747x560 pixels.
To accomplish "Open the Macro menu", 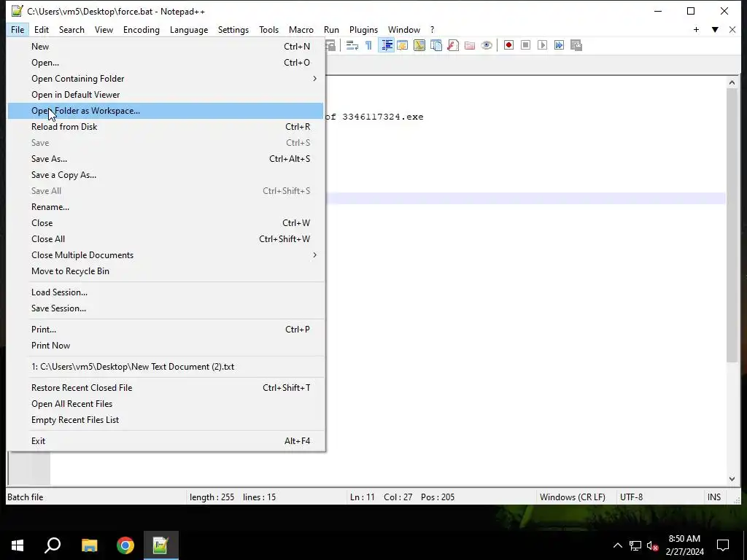I will 301,29.
